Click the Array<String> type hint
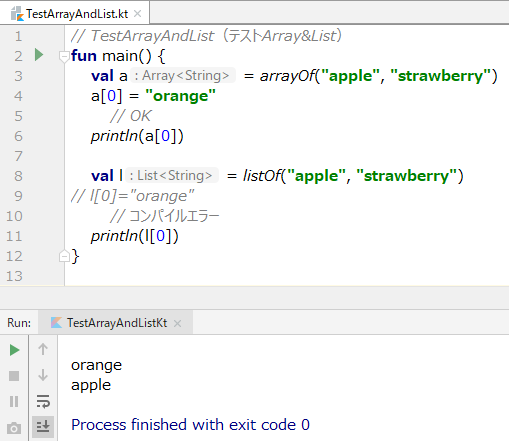This screenshot has width=509, height=441. [x=183, y=76]
